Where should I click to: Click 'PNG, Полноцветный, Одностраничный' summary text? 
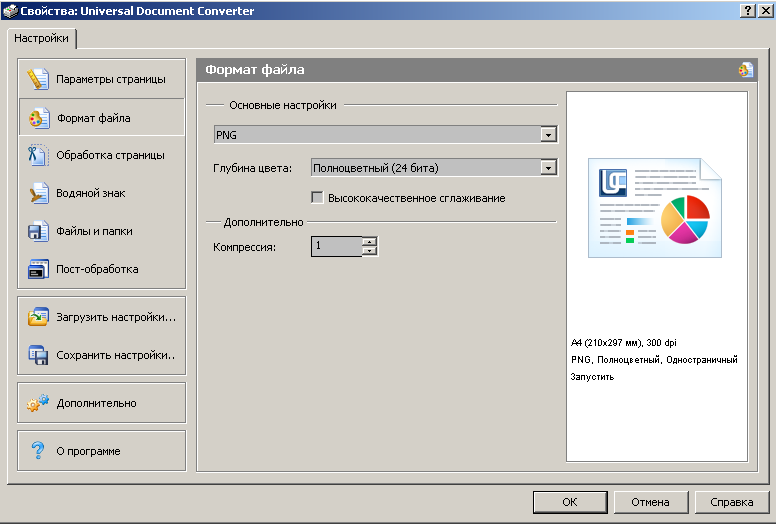654,360
